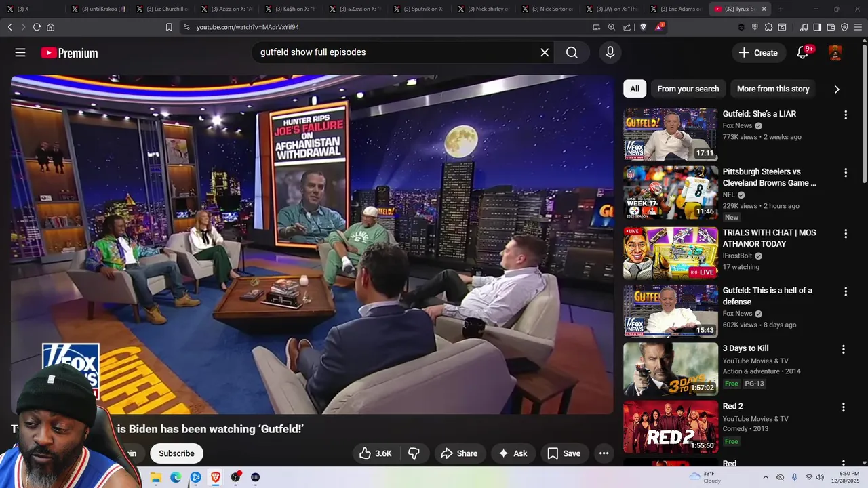This screenshot has width=868, height=488.
Task: Switch to the Eric Adams X tab
Action: click(x=675, y=9)
